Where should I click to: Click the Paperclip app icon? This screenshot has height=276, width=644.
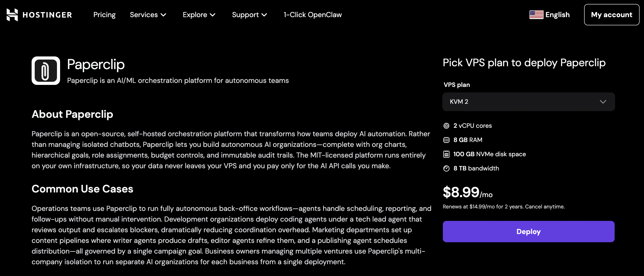tap(46, 71)
